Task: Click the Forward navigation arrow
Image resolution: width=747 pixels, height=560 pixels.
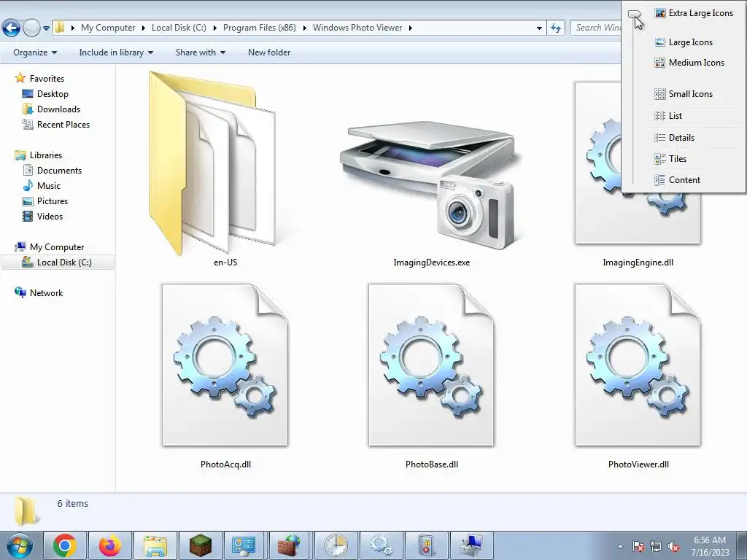Action: [x=31, y=28]
